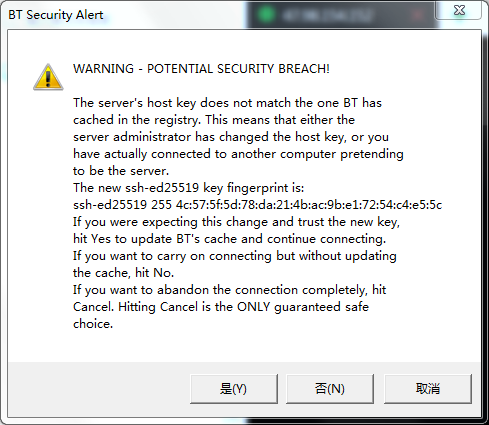Screen dimensions: 489x425
Task: Click the line 'have actually connected to another computer'
Action: (x=238, y=154)
